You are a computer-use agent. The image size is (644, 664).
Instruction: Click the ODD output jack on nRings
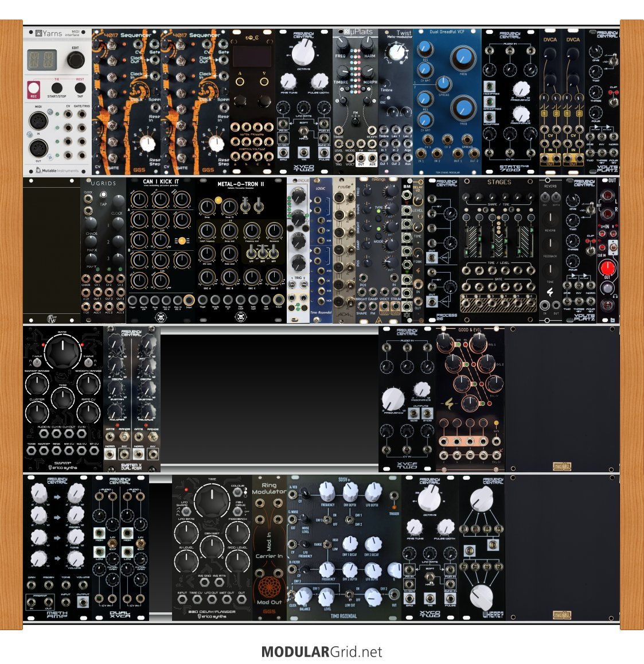(x=385, y=305)
